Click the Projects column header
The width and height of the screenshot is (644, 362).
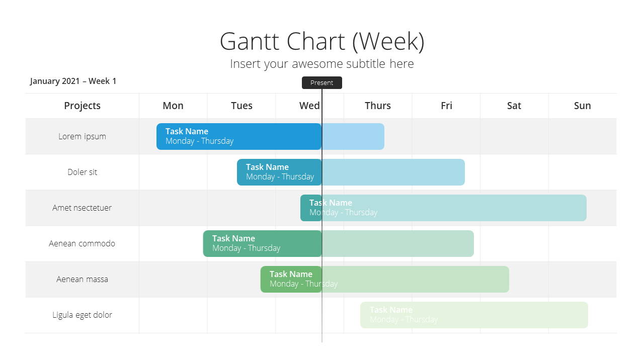click(x=82, y=106)
